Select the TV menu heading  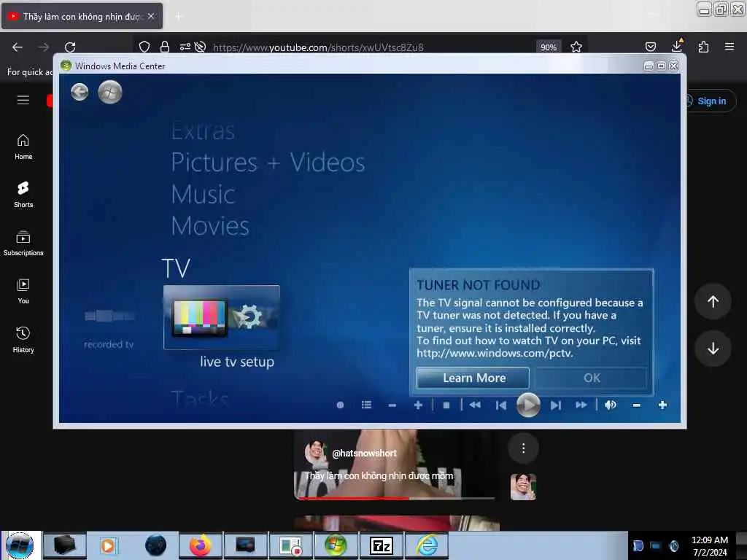177,268
